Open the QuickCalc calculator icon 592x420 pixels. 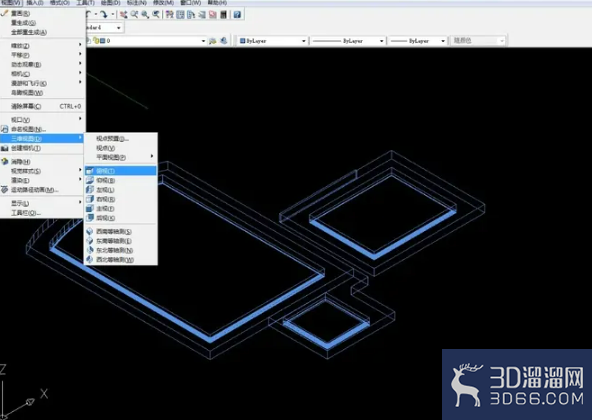coord(224,14)
